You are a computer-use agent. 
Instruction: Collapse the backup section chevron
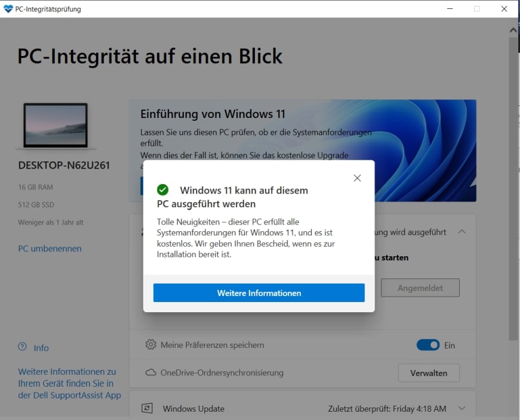[x=462, y=232]
